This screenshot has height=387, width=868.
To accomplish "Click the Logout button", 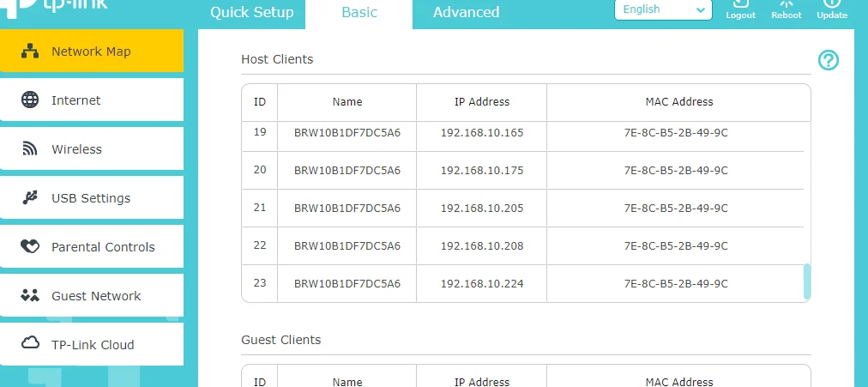I will [x=741, y=10].
